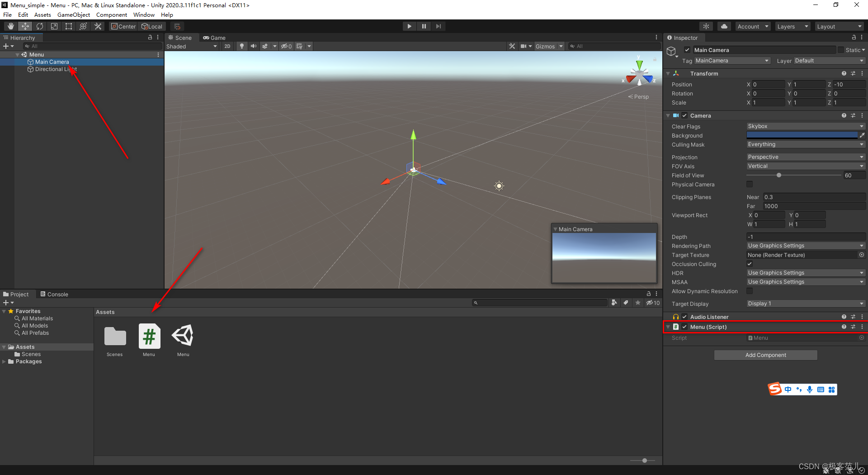This screenshot has height=475, width=868.
Task: Save search favorite star icon
Action: tap(638, 303)
